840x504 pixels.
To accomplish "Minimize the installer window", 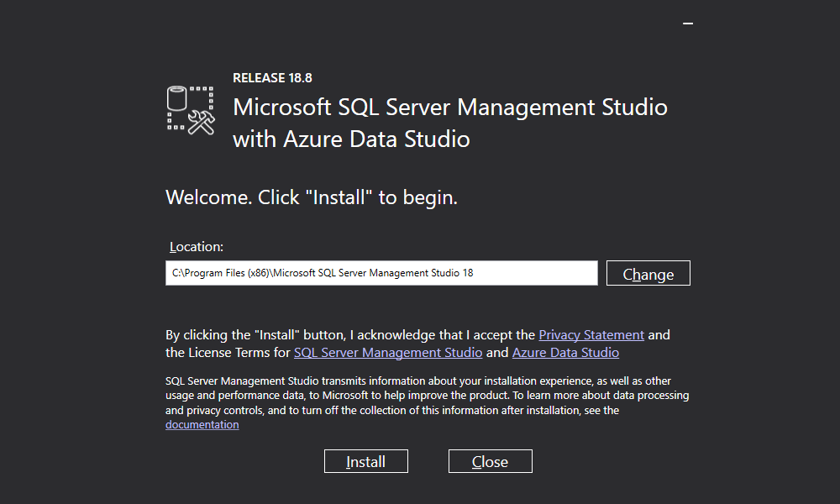I will 688,24.
